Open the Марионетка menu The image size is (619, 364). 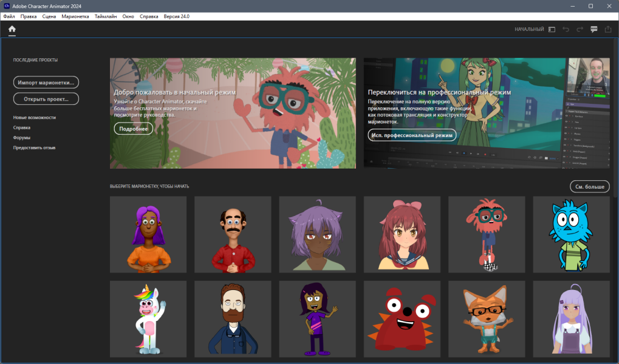pos(75,16)
